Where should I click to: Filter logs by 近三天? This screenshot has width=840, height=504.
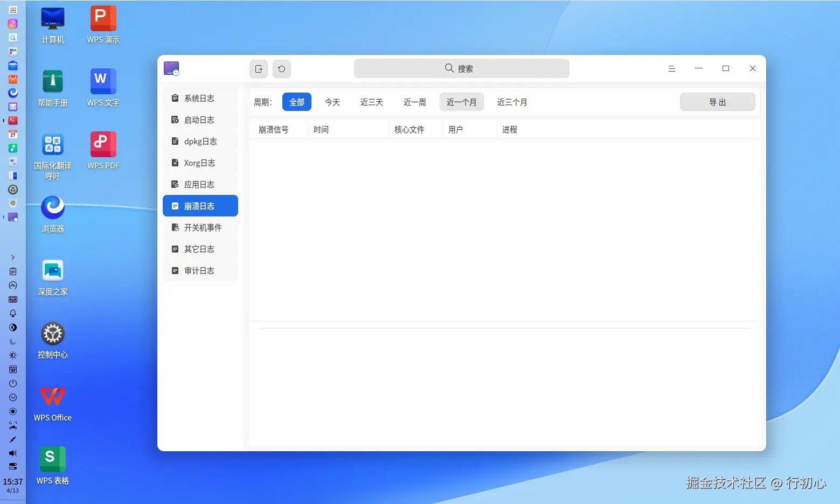[372, 102]
